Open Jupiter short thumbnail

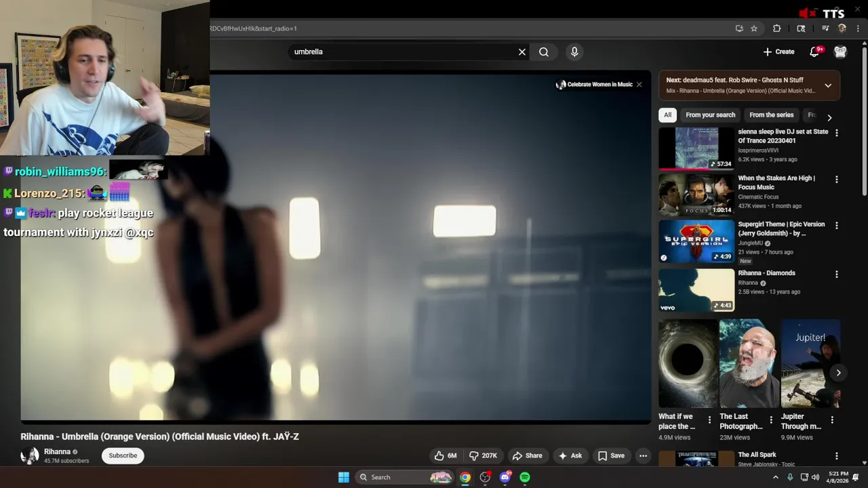(810, 363)
